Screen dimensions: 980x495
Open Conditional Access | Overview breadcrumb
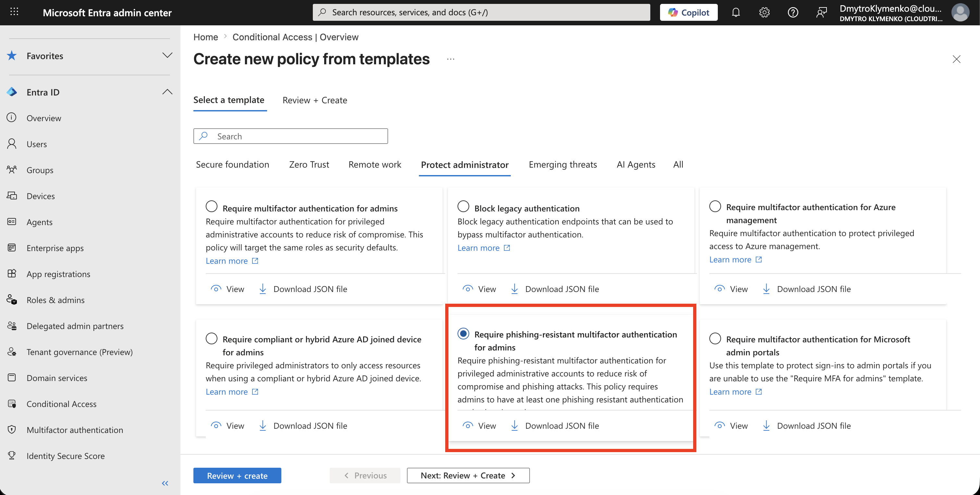pos(295,37)
